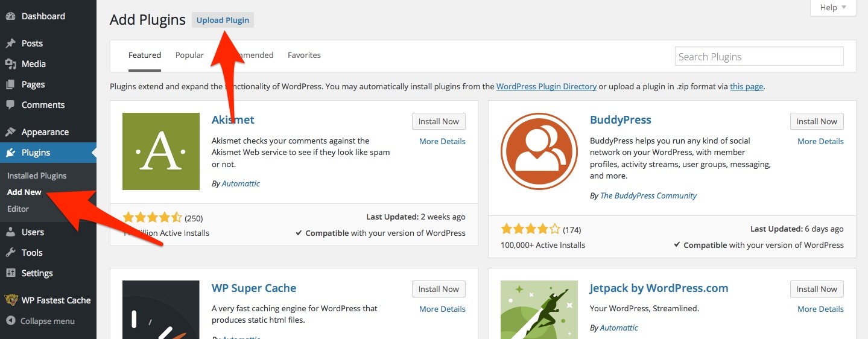Click the Posts pushpin icon

(x=10, y=43)
